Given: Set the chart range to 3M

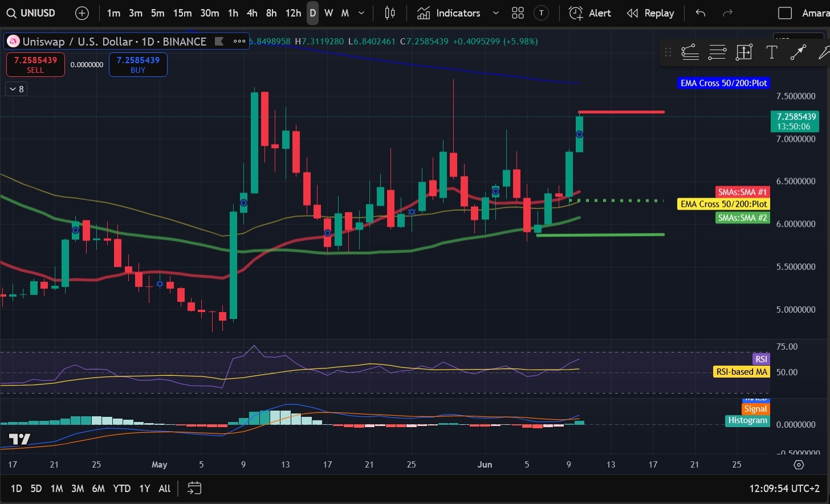Looking at the screenshot, I should [78, 488].
